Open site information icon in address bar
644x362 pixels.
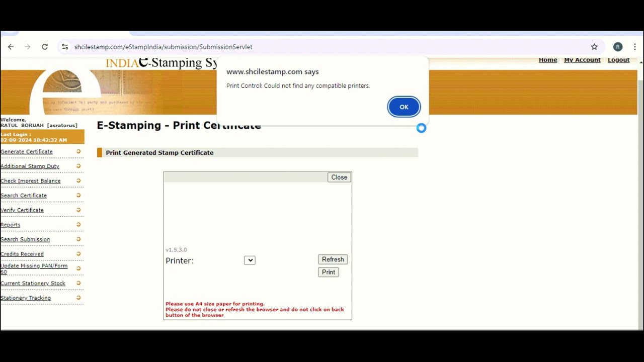[x=65, y=47]
